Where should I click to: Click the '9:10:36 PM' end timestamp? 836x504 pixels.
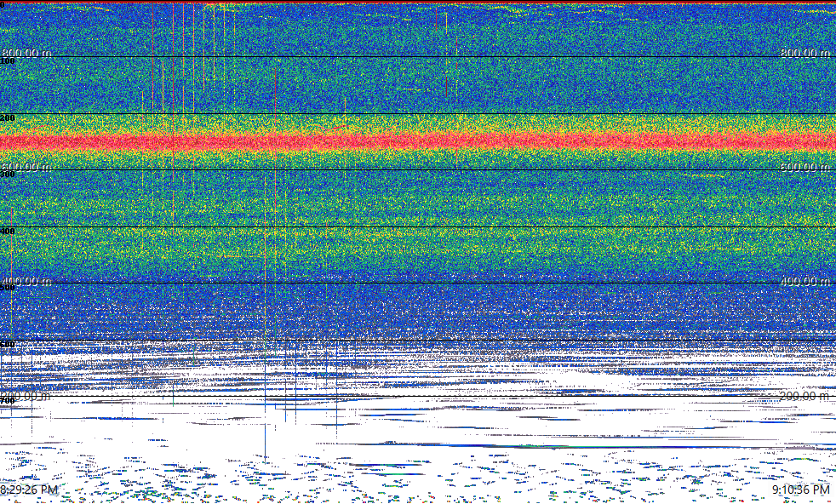[801, 490]
